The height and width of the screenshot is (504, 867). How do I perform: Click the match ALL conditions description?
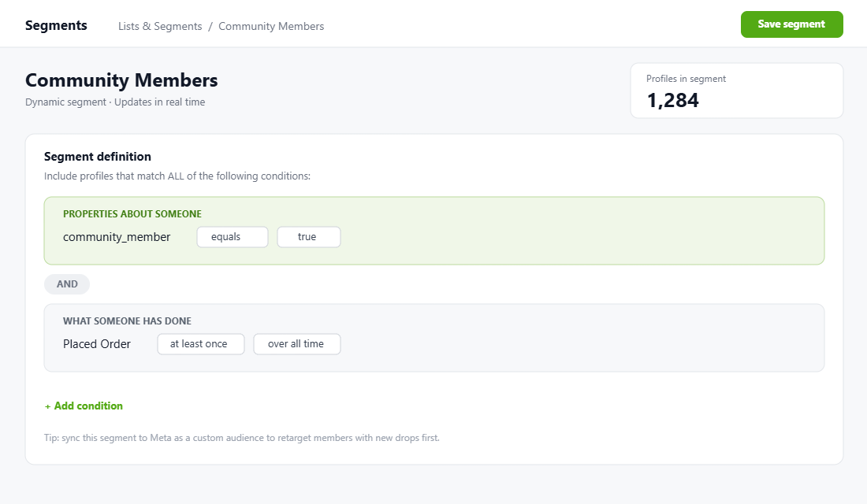[177, 176]
